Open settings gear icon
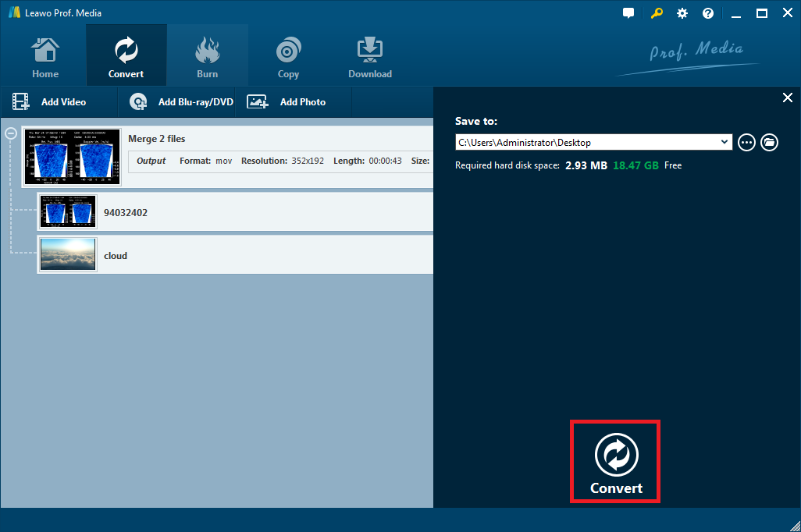Image resolution: width=801 pixels, height=532 pixels. [682, 13]
